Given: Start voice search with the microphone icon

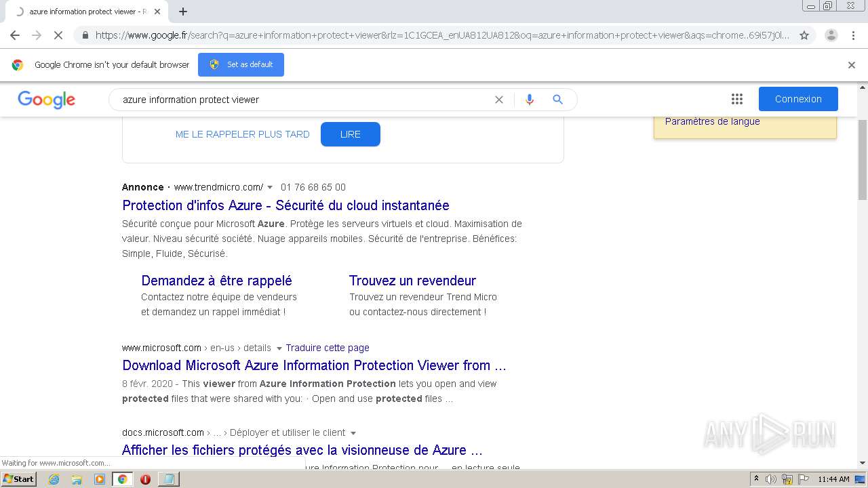Looking at the screenshot, I should click(x=530, y=100).
